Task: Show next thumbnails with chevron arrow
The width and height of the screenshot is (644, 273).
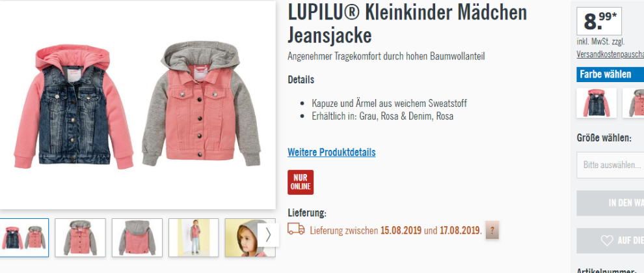Action: click(268, 235)
